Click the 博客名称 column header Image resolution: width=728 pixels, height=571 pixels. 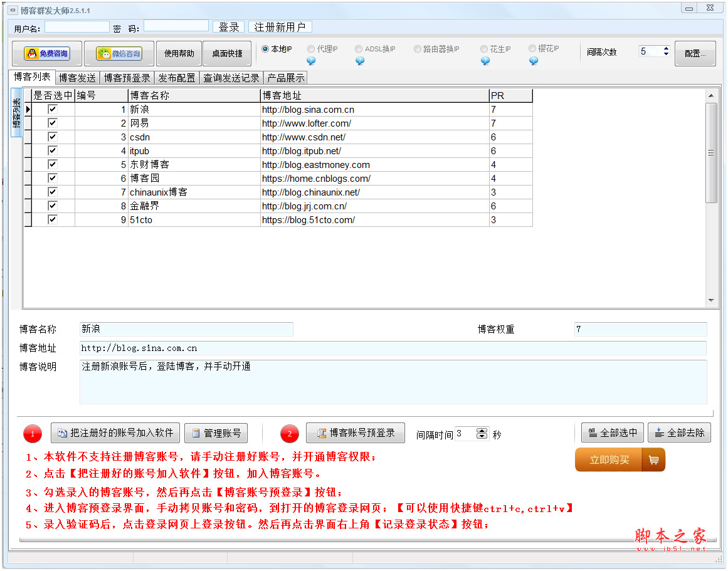[x=194, y=96]
